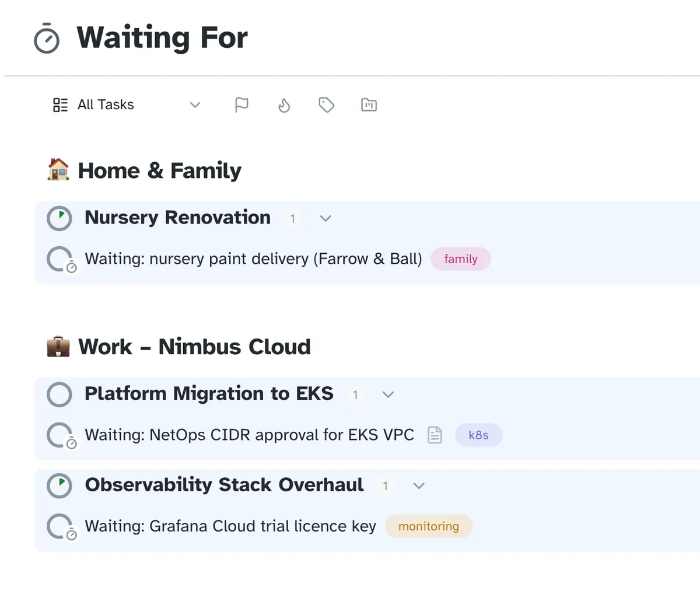Collapse Observability Stack Overhaul chevron

[x=419, y=485]
